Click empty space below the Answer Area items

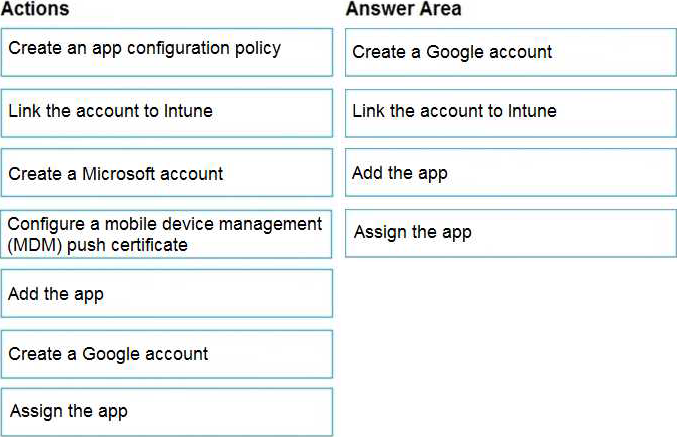pos(510,340)
